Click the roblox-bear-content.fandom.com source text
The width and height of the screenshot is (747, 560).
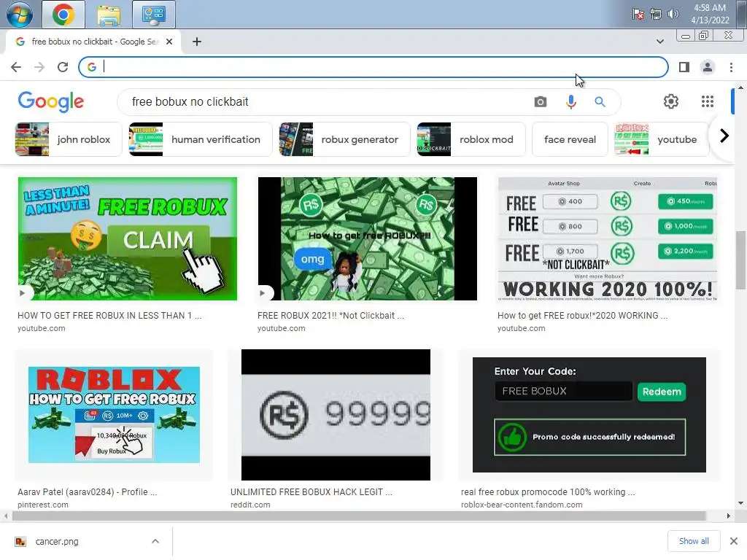522,505
